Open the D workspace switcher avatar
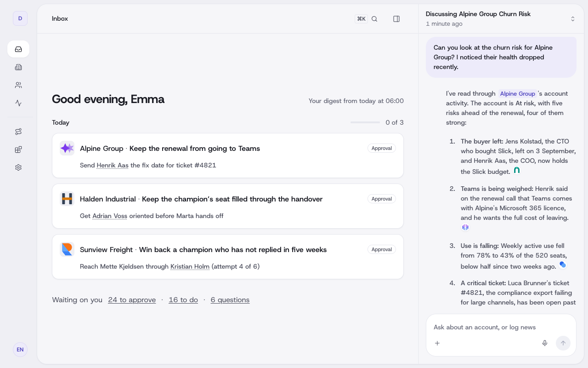The width and height of the screenshot is (588, 368). 20,18
